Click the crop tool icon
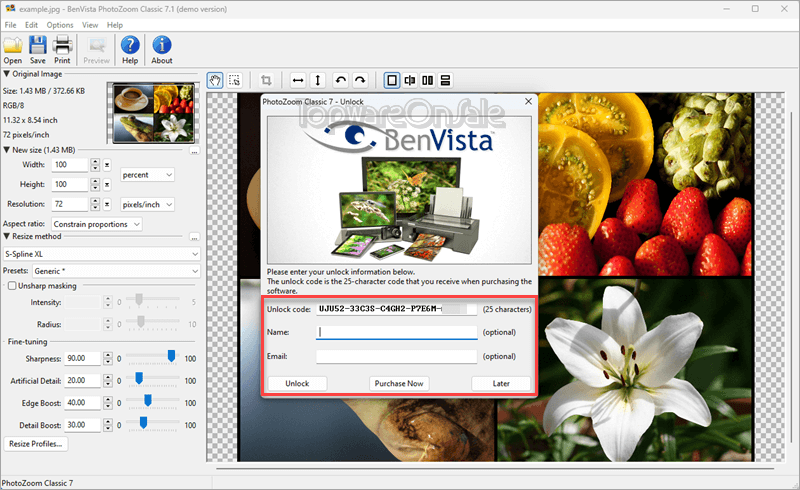800x490 pixels. tap(266, 80)
